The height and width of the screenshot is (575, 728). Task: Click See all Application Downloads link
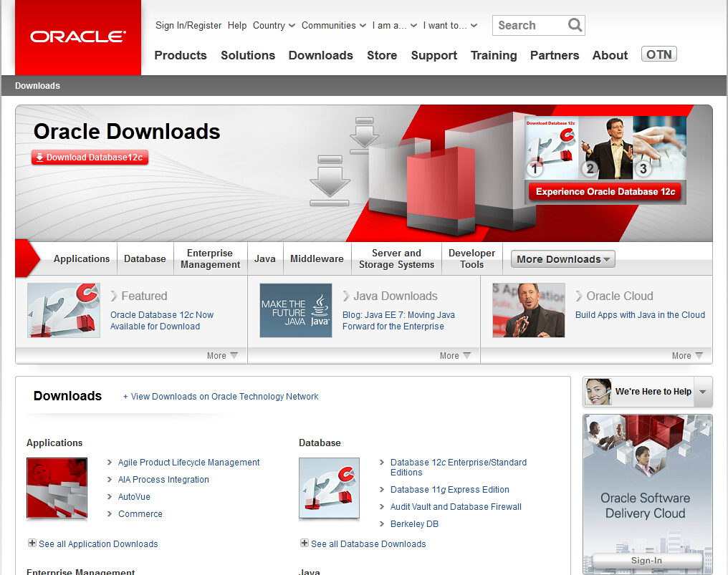(x=98, y=544)
